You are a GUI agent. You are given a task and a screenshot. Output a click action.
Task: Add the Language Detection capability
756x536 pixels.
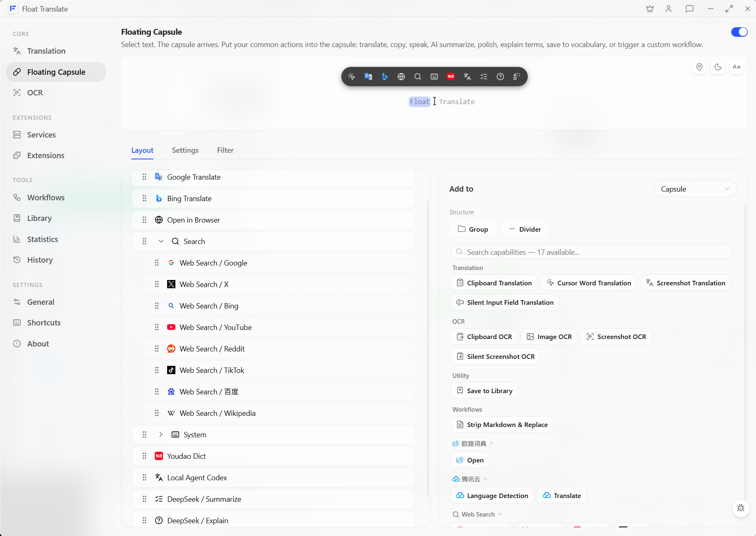click(492, 496)
